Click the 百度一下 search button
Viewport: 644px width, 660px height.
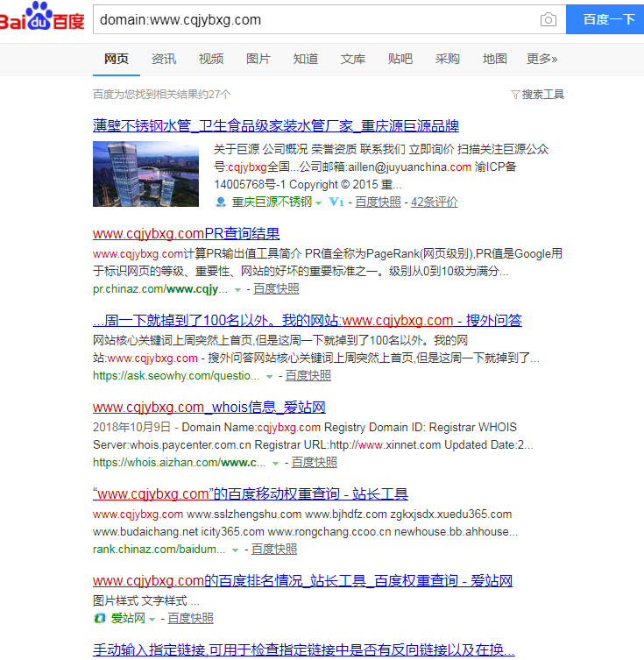(605, 19)
